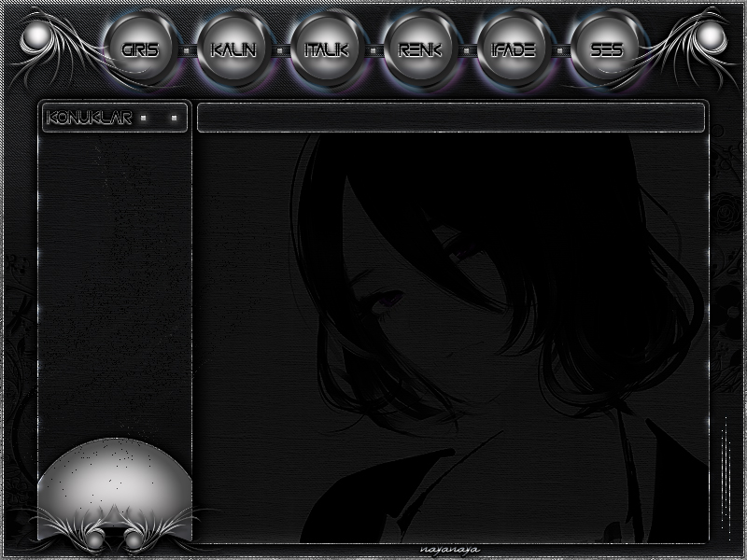Toggle ITALIK italic text formatting
Screen dimensions: 747x560
tap(326, 49)
